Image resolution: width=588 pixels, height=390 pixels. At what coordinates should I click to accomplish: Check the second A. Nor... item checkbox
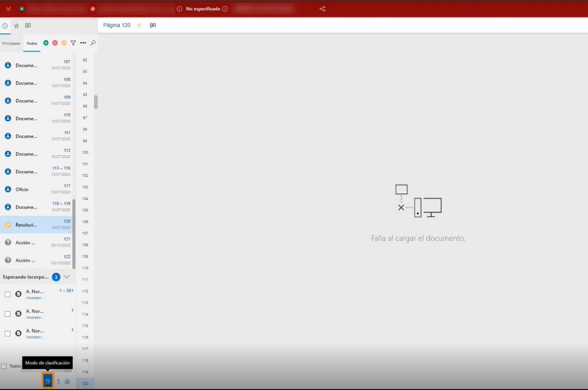click(x=8, y=314)
